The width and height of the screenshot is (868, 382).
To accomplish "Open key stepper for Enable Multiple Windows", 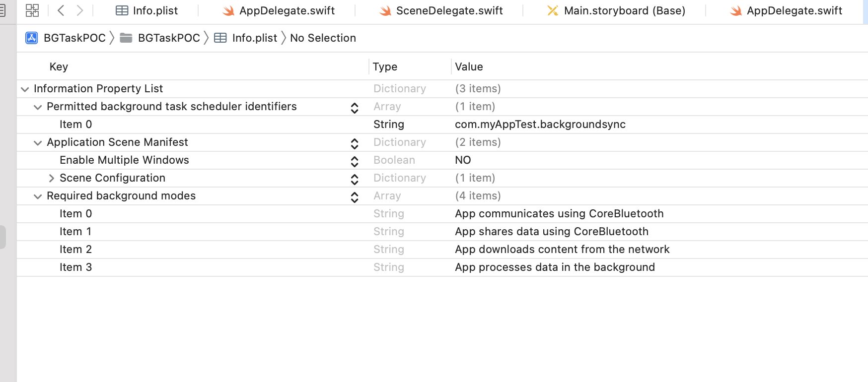I will [x=355, y=161].
